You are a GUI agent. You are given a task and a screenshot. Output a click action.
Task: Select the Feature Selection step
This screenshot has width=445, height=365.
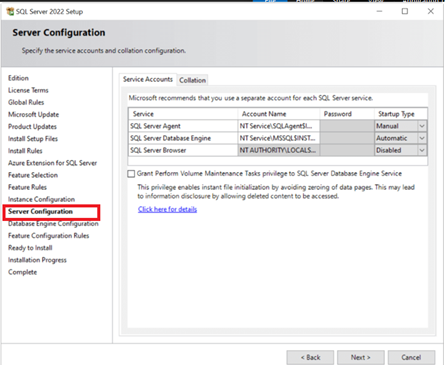pos(33,175)
